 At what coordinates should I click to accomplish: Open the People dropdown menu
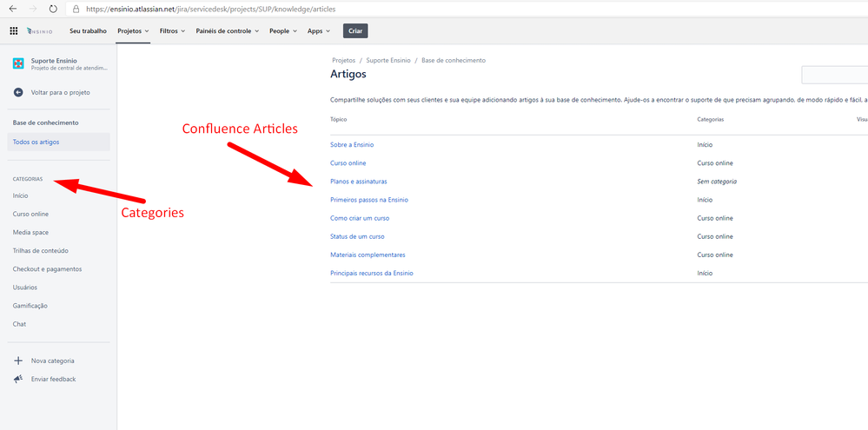283,31
